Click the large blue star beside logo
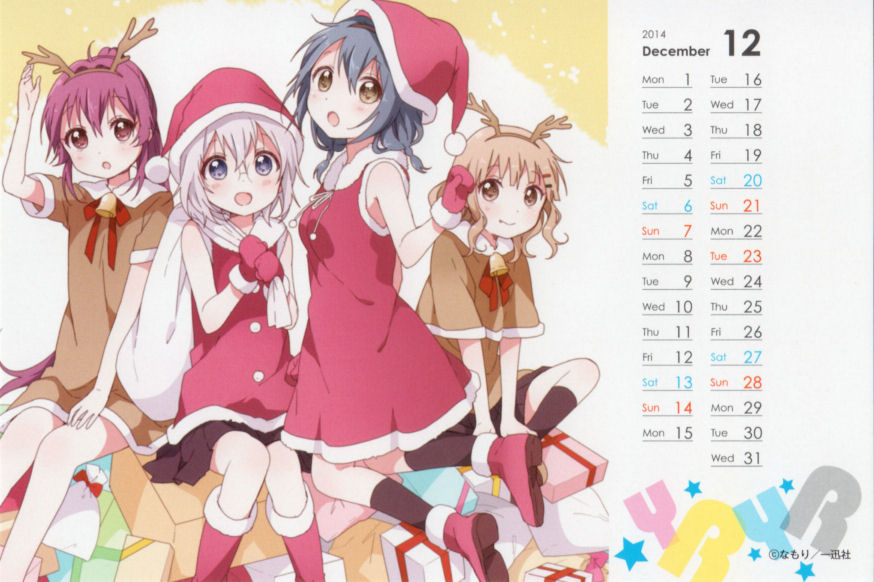Screen dimensions: 874x582 pyautogui.click(x=632, y=553)
